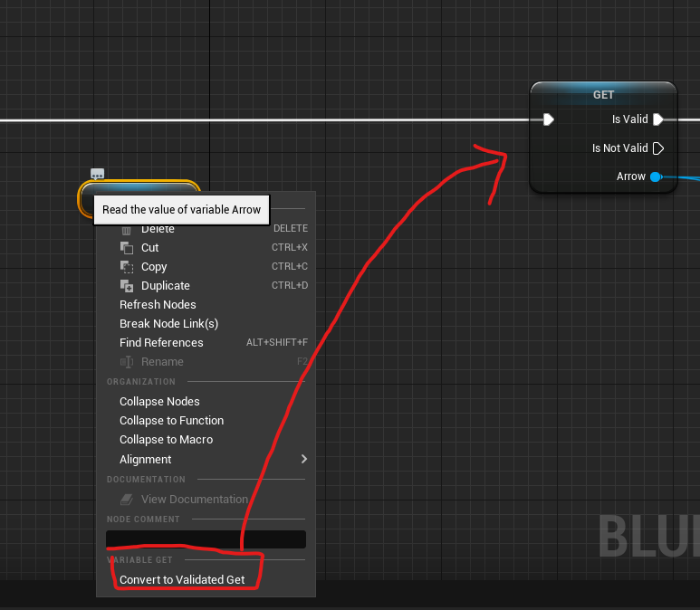
Task: Click the Delete trash icon
Action: tap(127, 230)
